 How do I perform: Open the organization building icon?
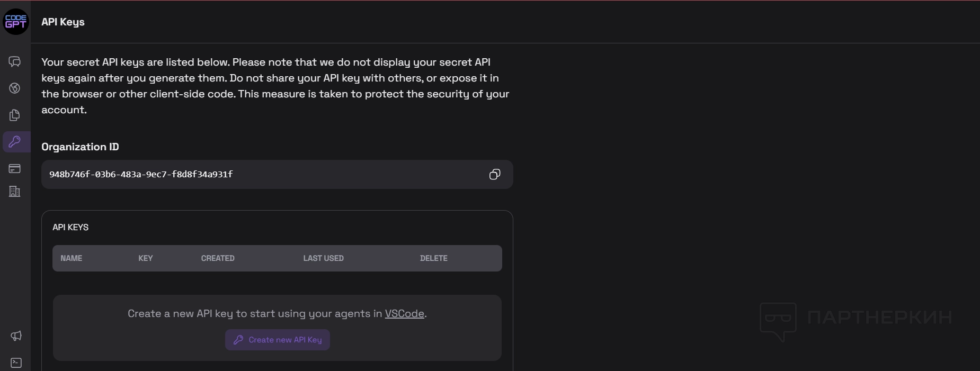(x=15, y=191)
